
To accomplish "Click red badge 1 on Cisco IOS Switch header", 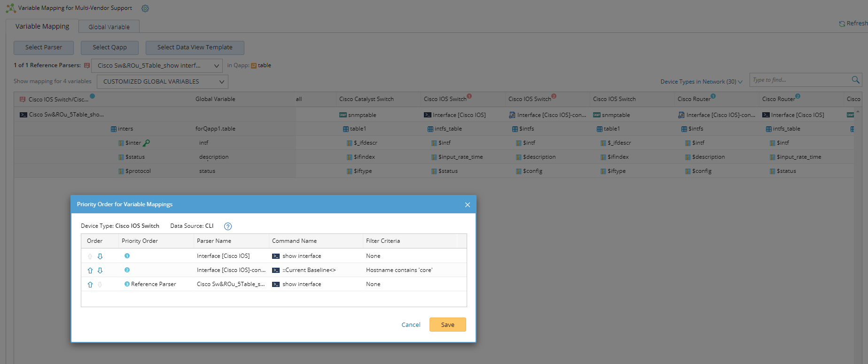I will pyautogui.click(x=469, y=96).
